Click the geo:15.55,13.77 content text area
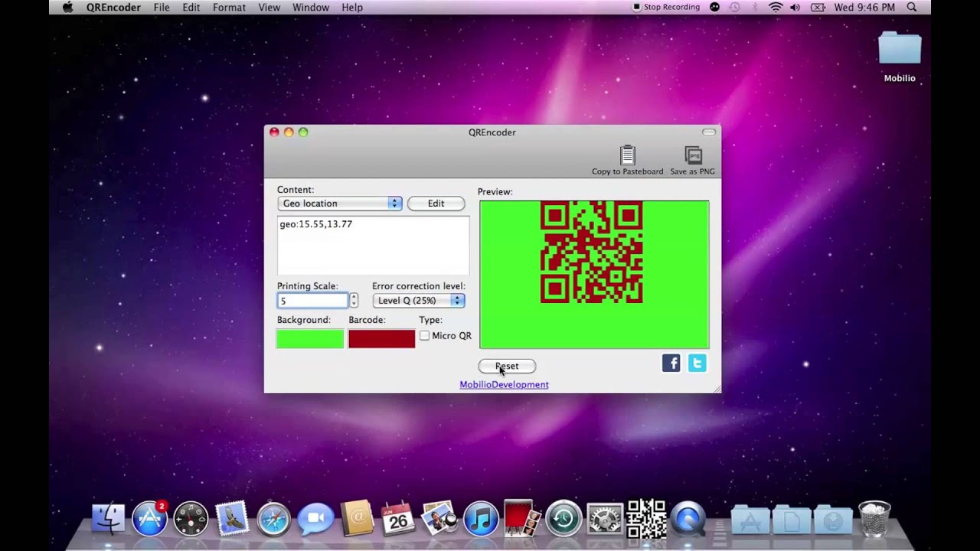The image size is (980, 551). 373,245
